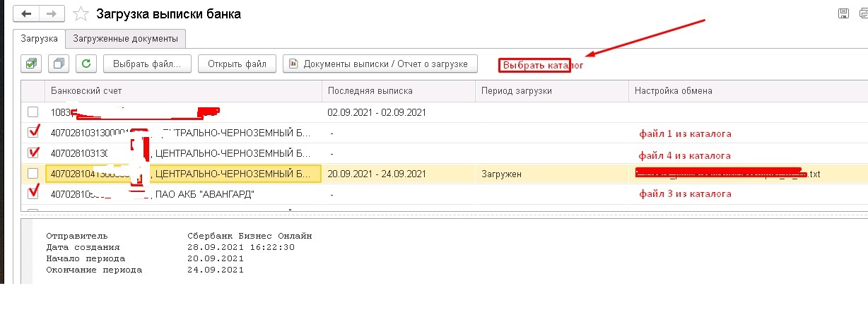Click the Выбрать файл... button
The height and width of the screenshot is (329, 868).
[148, 64]
